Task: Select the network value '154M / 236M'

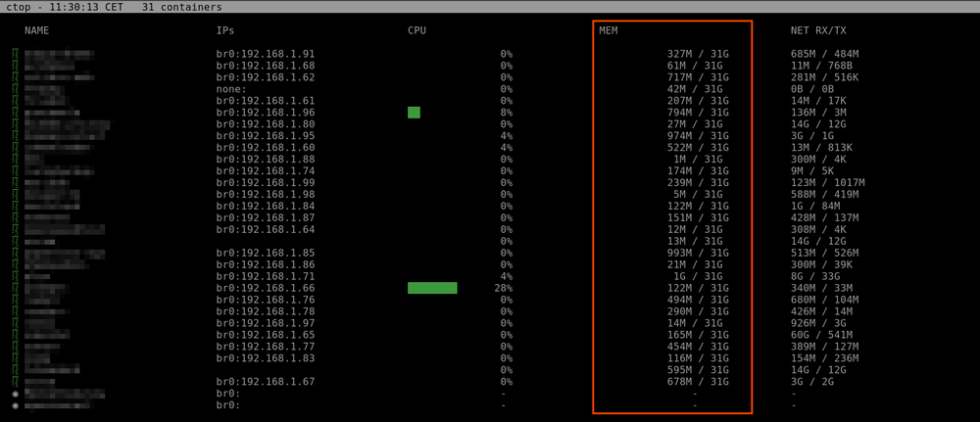Action: pyautogui.click(x=825, y=358)
